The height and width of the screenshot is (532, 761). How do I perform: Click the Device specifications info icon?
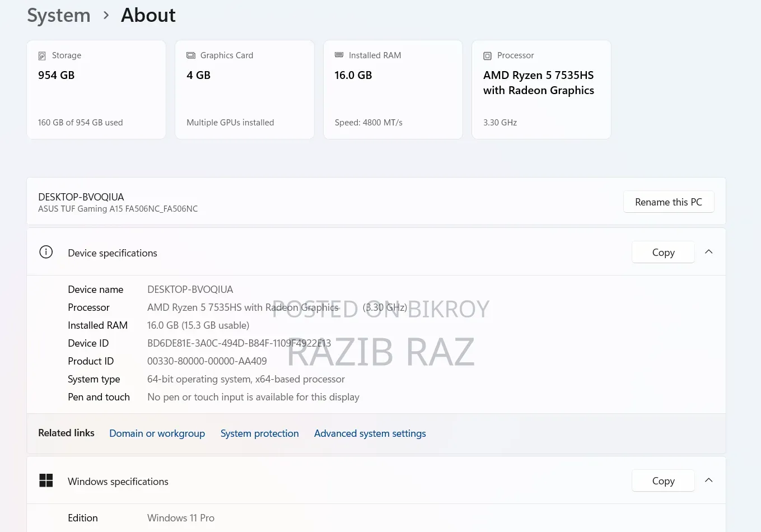click(46, 252)
